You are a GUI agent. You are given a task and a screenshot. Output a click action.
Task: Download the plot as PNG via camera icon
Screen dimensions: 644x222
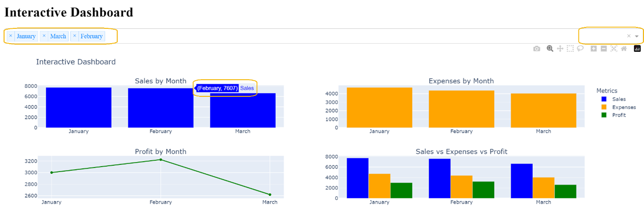point(536,49)
